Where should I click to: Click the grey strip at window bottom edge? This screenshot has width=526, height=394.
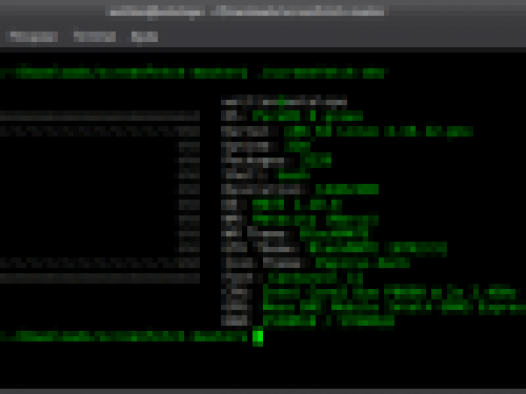click(x=263, y=391)
